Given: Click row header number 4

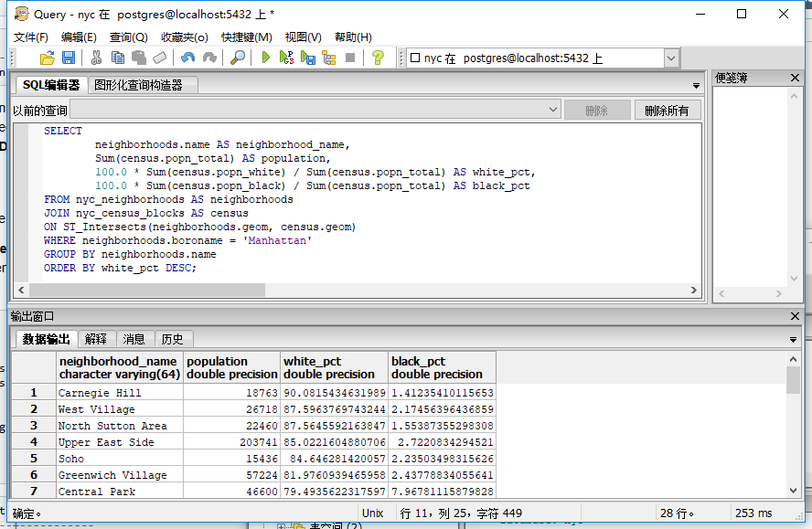Looking at the screenshot, I should click(x=34, y=442).
